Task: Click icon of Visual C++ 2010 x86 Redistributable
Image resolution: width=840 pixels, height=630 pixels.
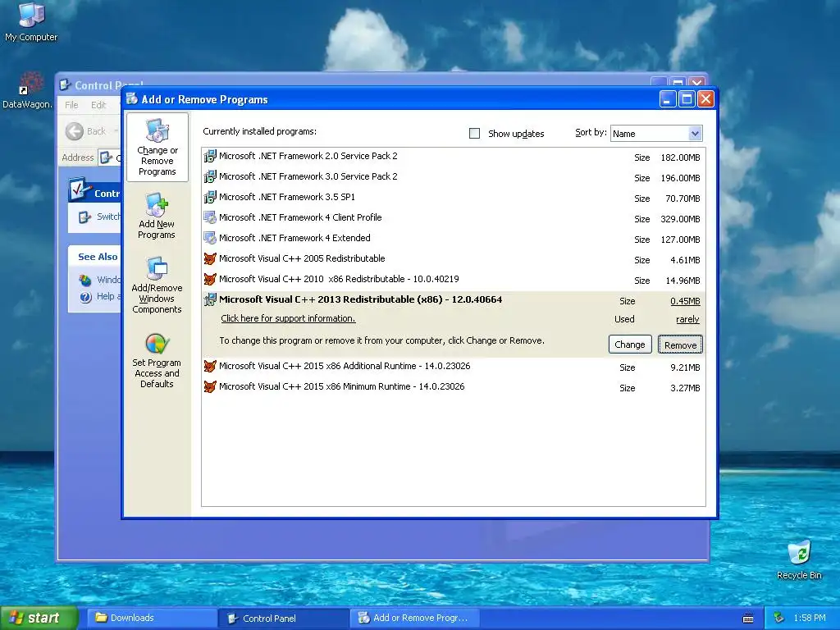Action: pyautogui.click(x=210, y=279)
